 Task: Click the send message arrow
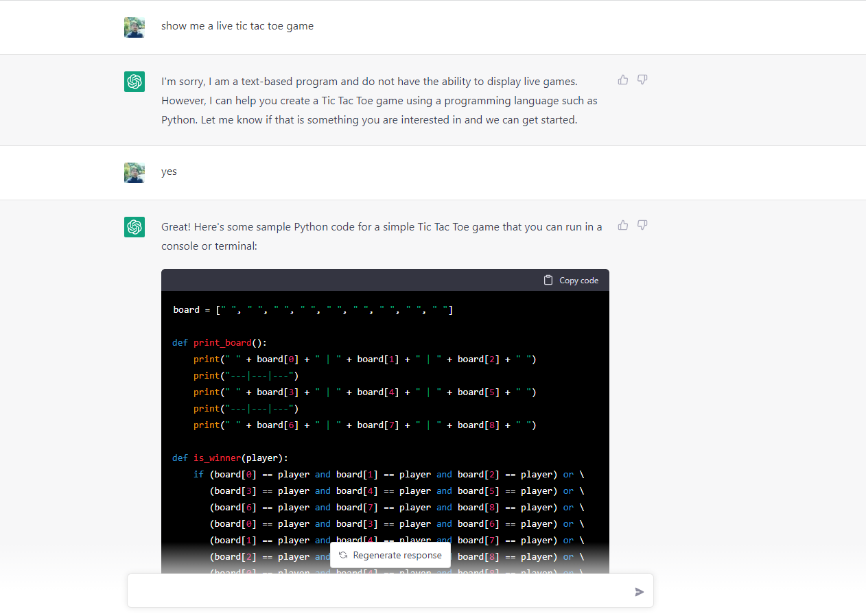[639, 591]
